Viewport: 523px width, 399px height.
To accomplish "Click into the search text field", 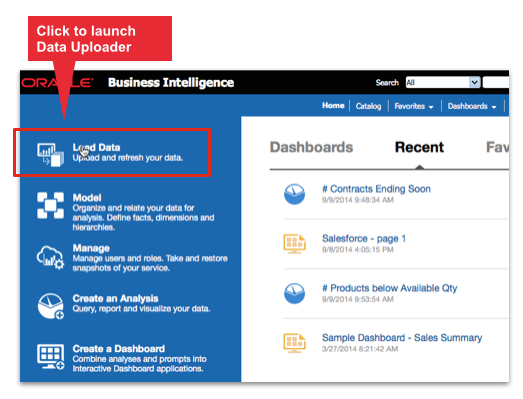I will 496,82.
